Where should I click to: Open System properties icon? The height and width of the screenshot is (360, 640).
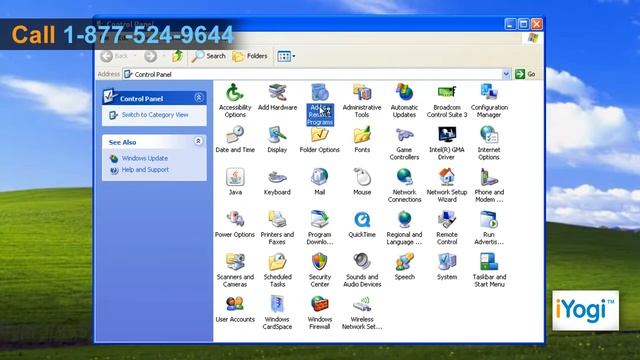pos(447,267)
